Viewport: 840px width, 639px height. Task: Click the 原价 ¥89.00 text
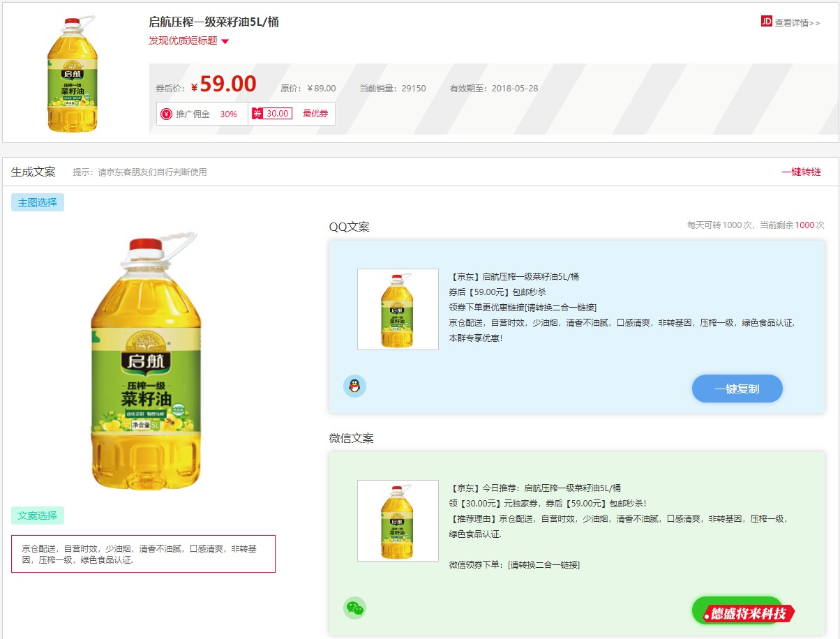(308, 89)
